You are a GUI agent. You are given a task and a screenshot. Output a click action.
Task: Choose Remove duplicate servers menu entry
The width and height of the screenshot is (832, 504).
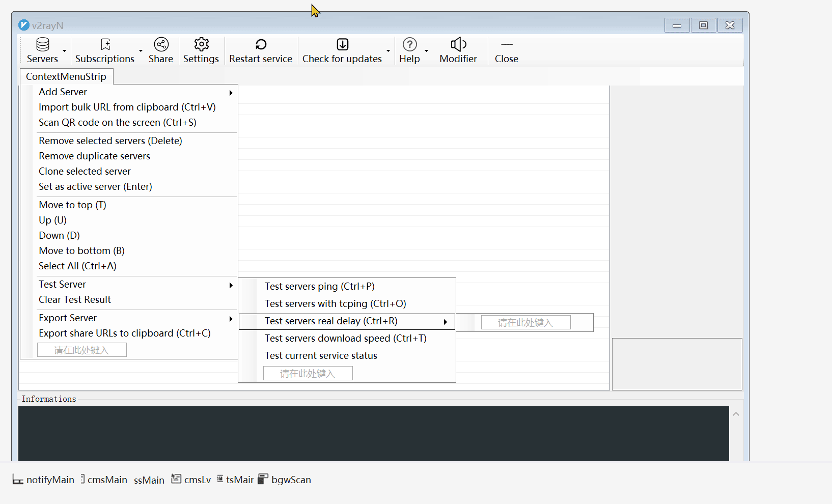click(x=94, y=156)
